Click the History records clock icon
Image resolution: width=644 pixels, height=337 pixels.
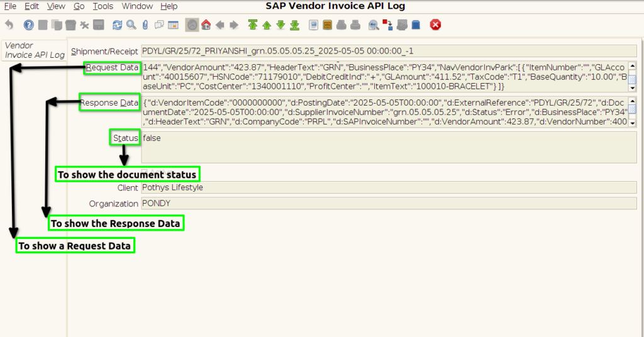tap(192, 25)
